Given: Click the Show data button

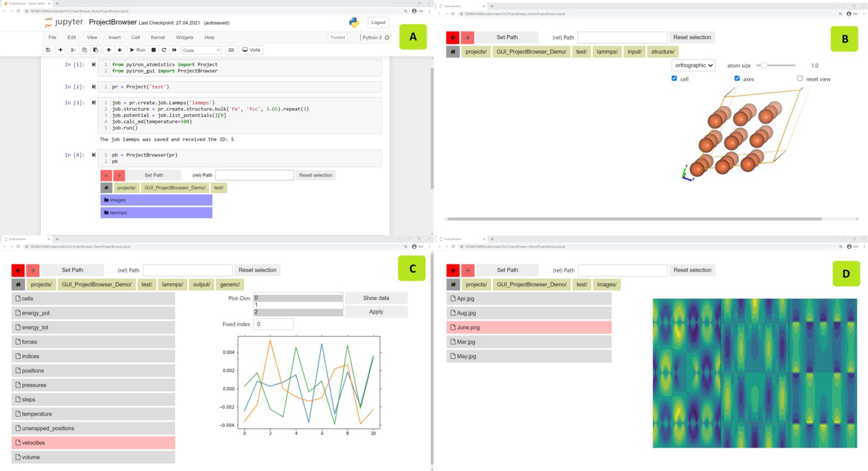Looking at the screenshot, I should (376, 298).
